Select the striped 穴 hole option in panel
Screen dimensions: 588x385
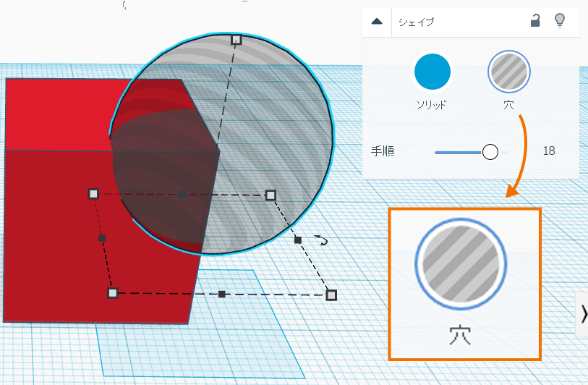coord(509,72)
